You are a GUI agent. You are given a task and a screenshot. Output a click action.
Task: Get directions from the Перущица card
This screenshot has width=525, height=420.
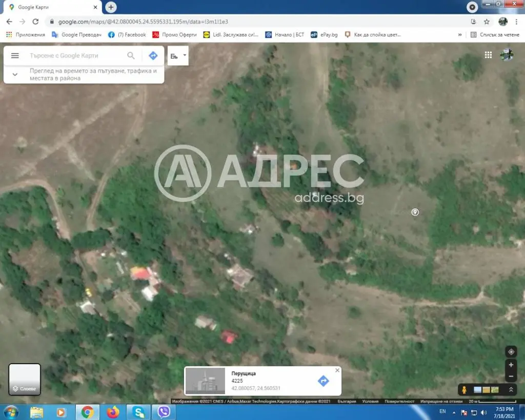pos(323,381)
